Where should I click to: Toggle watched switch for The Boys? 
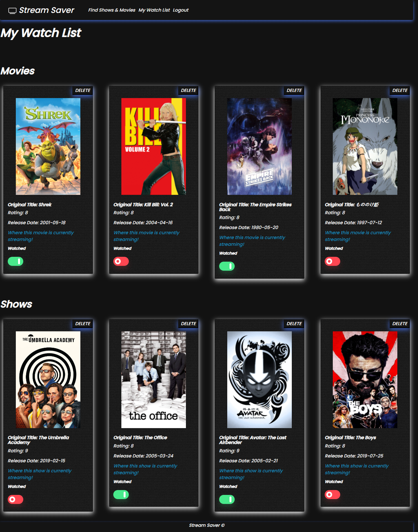tap(332, 495)
